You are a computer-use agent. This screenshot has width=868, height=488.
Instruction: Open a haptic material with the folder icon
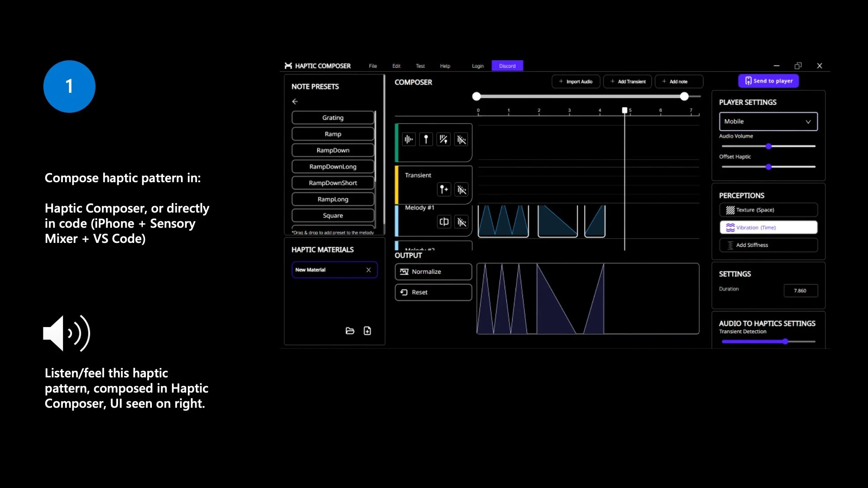tap(350, 331)
